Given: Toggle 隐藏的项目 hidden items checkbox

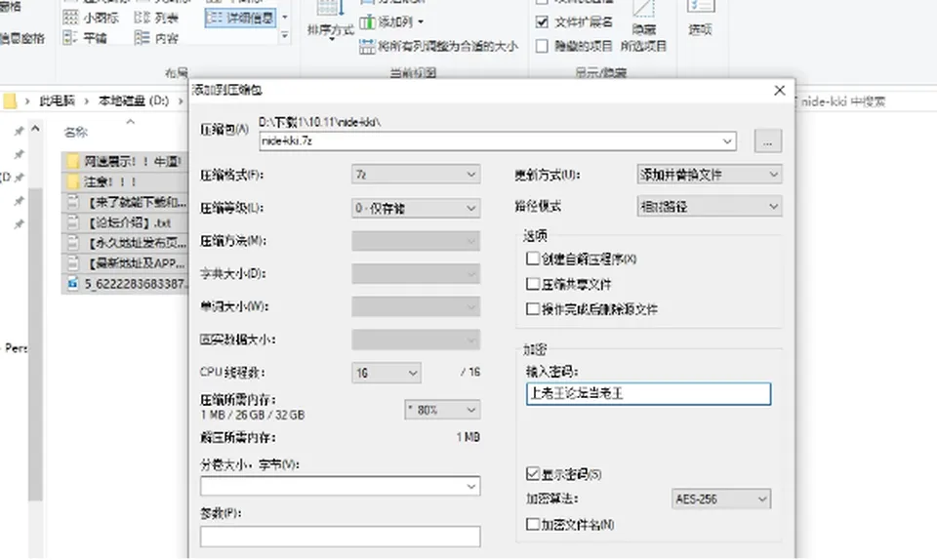Looking at the screenshot, I should 542,46.
